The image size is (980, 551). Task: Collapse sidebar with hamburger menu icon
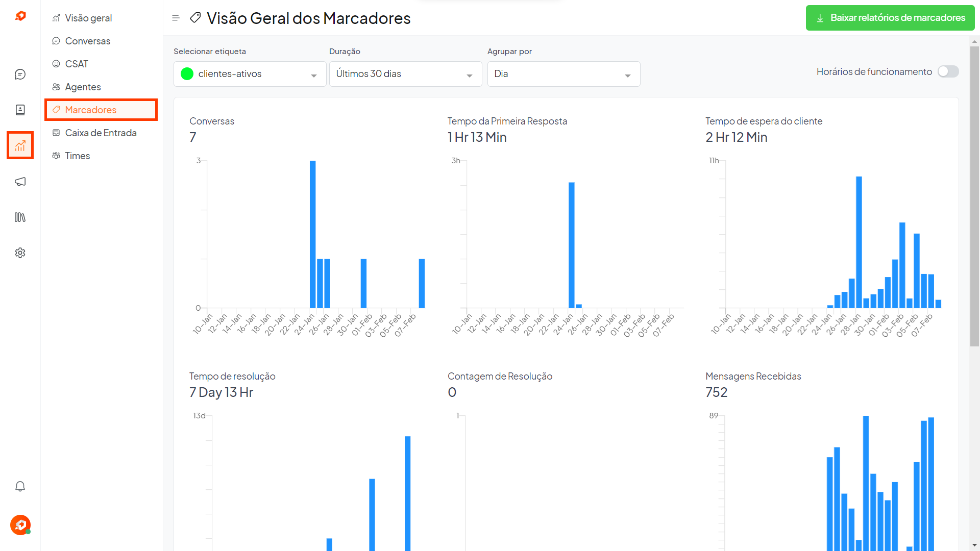(x=176, y=18)
